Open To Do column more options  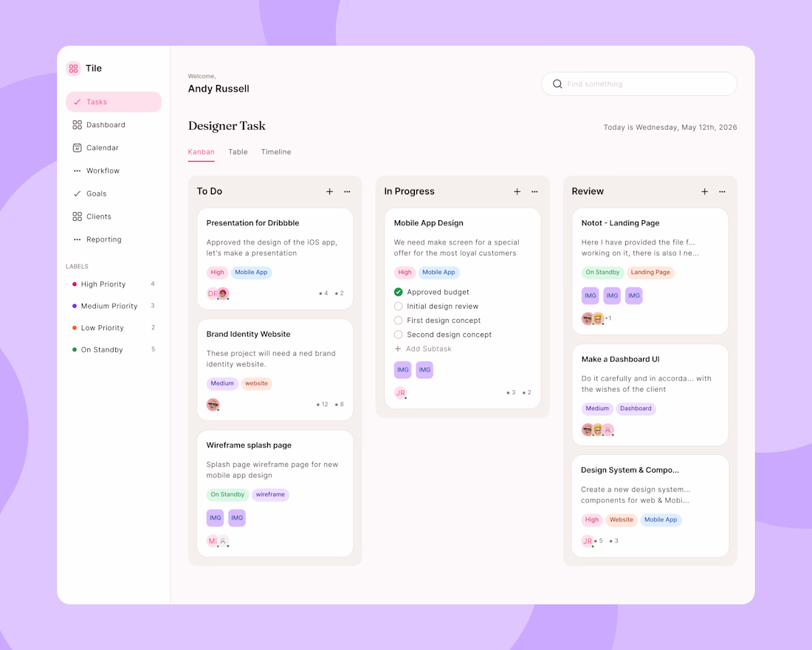click(347, 192)
